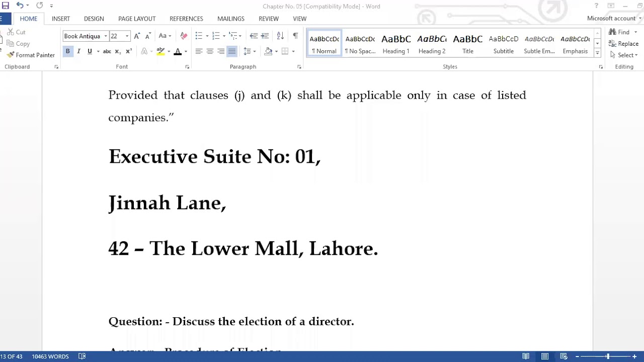Cut the selection with scissors icon

click(x=16, y=32)
